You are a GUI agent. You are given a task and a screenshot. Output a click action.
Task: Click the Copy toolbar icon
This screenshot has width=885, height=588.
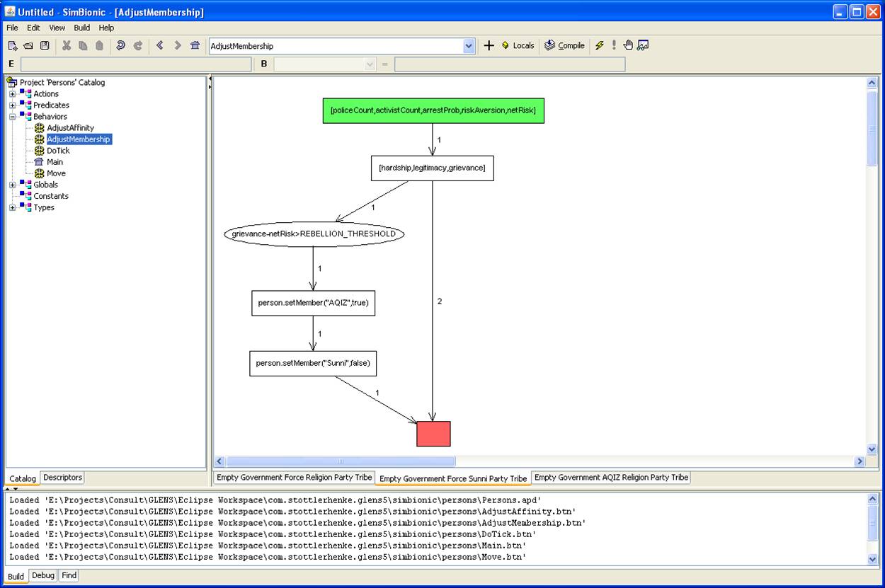coord(83,45)
